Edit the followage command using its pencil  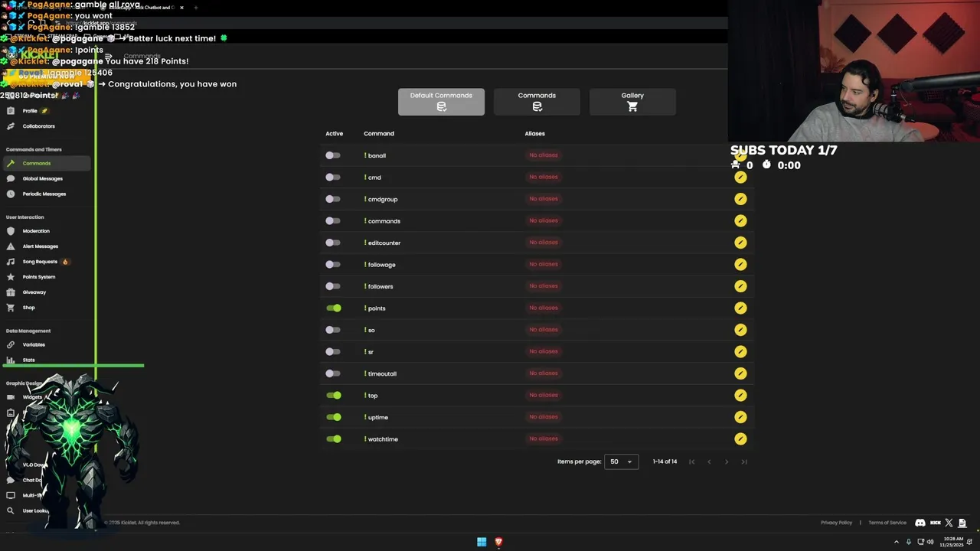740,264
